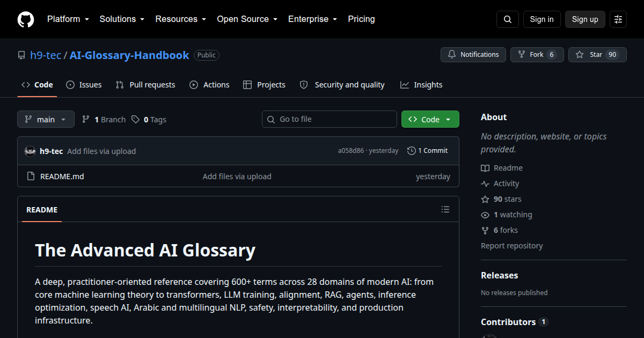Focus the Go to file search field
This screenshot has height=338, width=644.
coord(330,119)
